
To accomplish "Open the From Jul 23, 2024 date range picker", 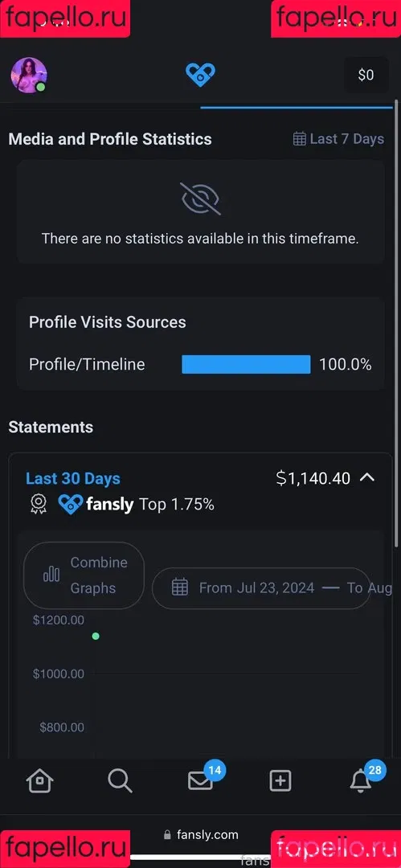I will click(261, 588).
